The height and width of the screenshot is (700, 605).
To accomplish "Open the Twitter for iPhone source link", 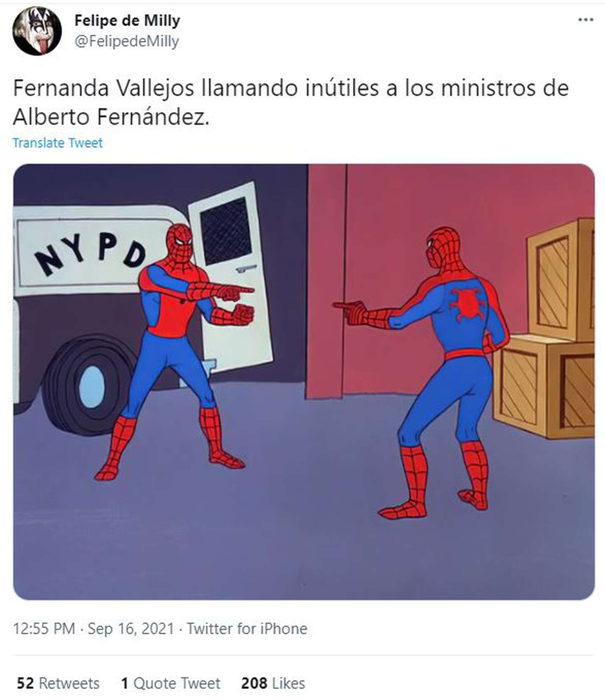I will point(247,629).
